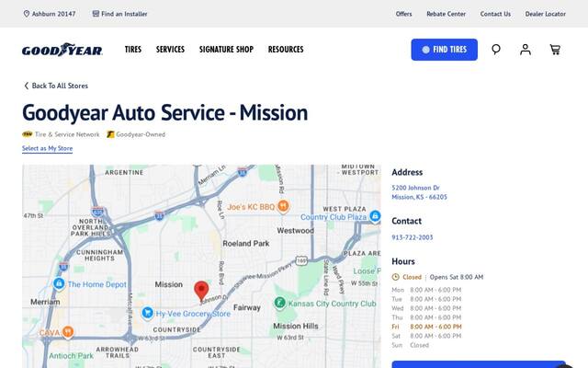Click the Merriam map label

pos(45,302)
